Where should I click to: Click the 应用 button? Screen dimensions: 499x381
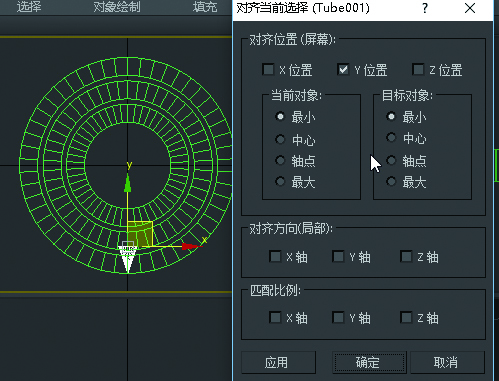coord(278,362)
